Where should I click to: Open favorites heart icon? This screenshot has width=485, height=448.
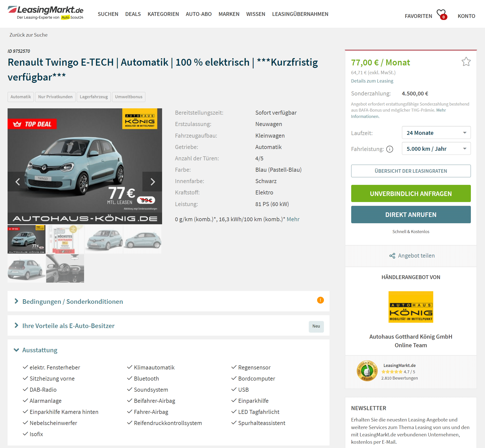tap(442, 14)
